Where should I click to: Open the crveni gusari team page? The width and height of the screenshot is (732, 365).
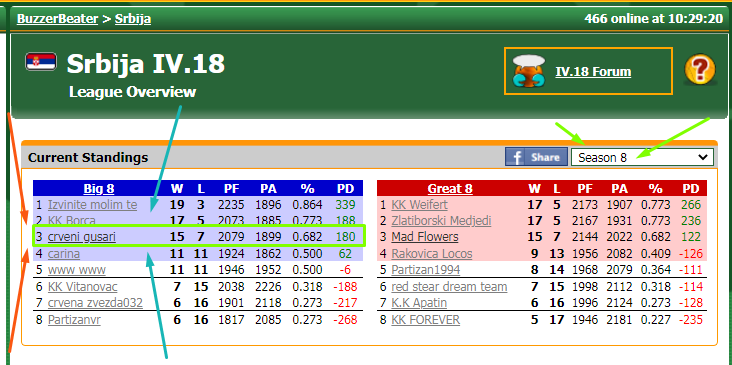tap(82, 237)
